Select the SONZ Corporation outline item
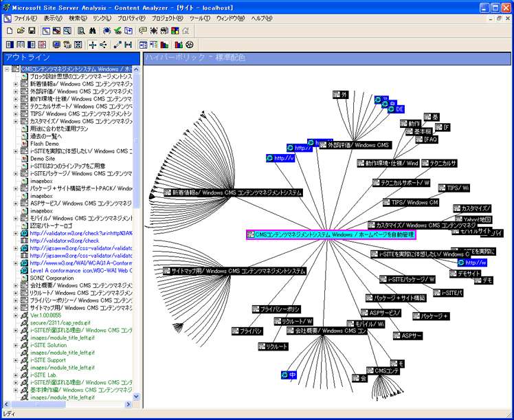The height and width of the screenshot is (420, 514). tap(52, 278)
